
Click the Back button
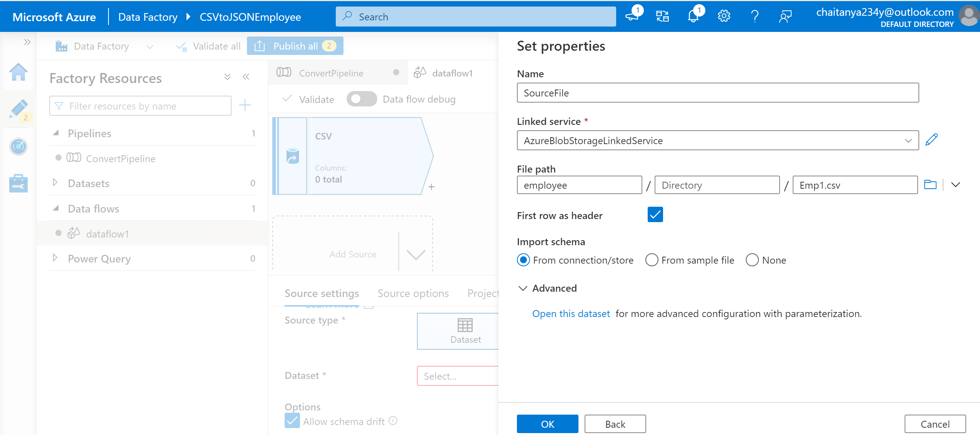pyautogui.click(x=615, y=424)
